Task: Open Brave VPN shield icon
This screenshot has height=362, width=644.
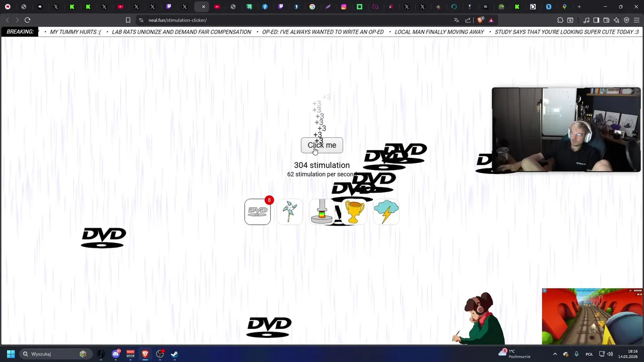Action: [626, 20]
